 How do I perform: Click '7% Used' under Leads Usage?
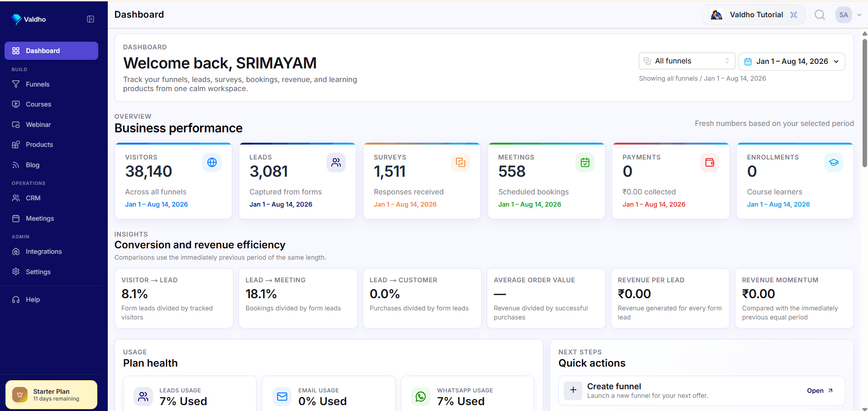(183, 401)
